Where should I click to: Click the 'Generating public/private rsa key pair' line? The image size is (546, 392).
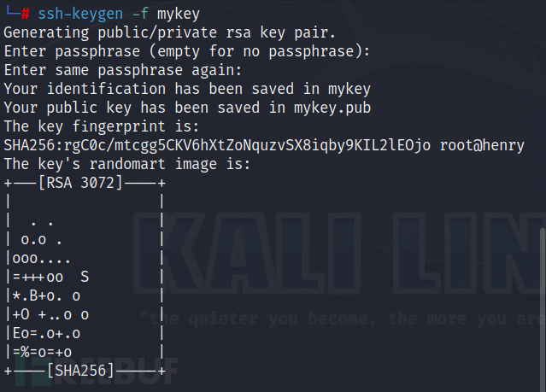(x=170, y=32)
